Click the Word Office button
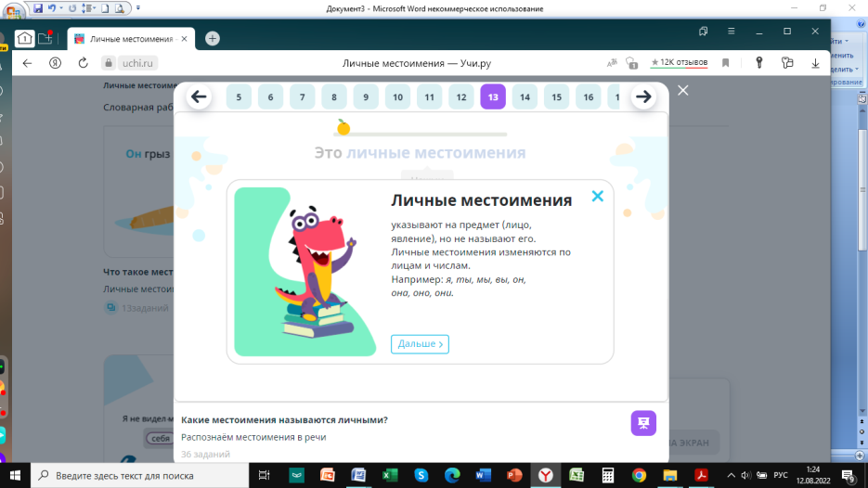 (x=12, y=9)
